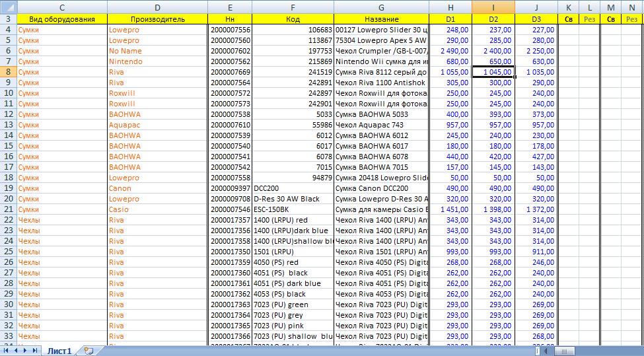Select code cell '7023 (PU) pink'

[293, 326]
